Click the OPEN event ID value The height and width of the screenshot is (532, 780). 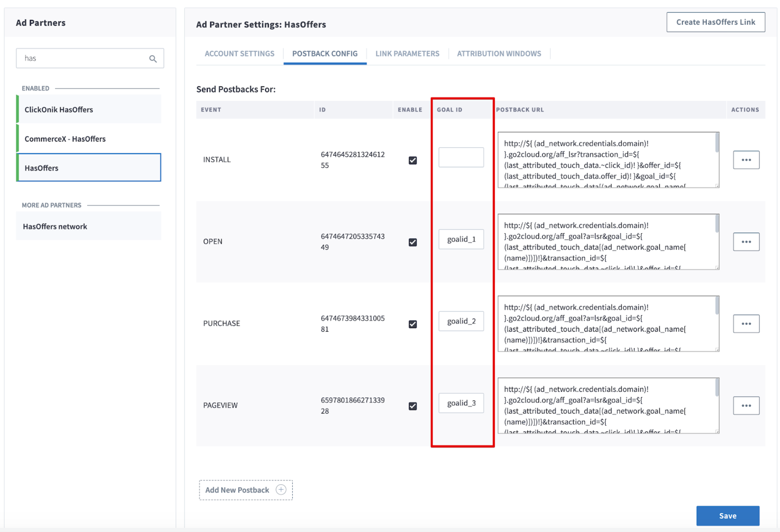point(353,242)
